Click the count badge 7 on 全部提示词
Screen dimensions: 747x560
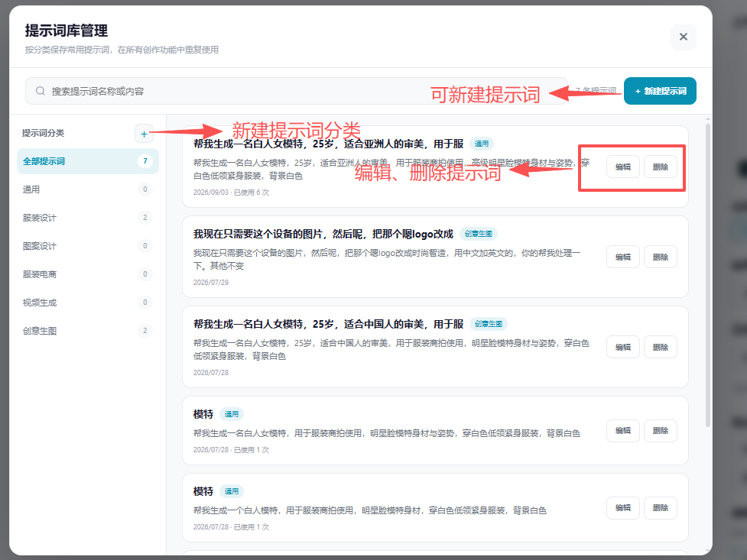coord(145,161)
